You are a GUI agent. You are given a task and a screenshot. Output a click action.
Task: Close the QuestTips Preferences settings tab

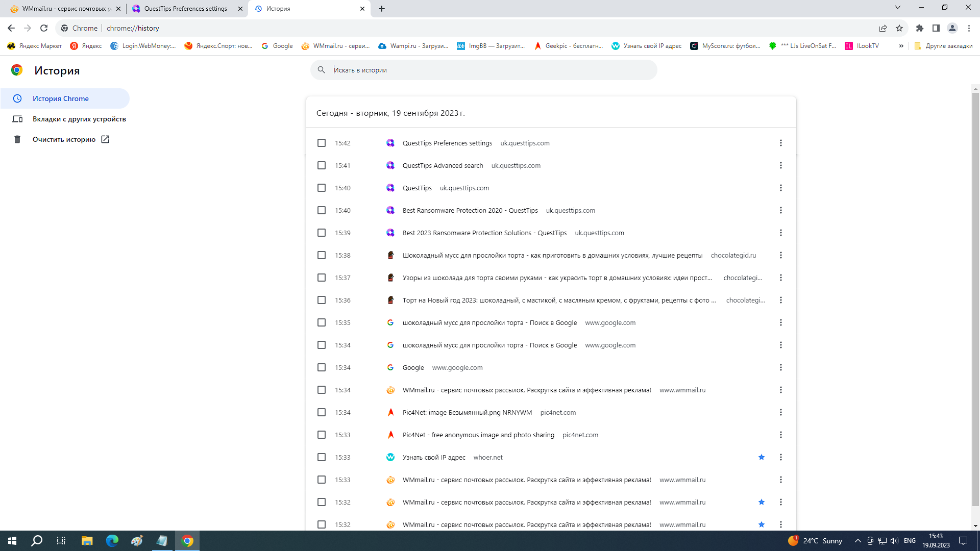coord(240,9)
